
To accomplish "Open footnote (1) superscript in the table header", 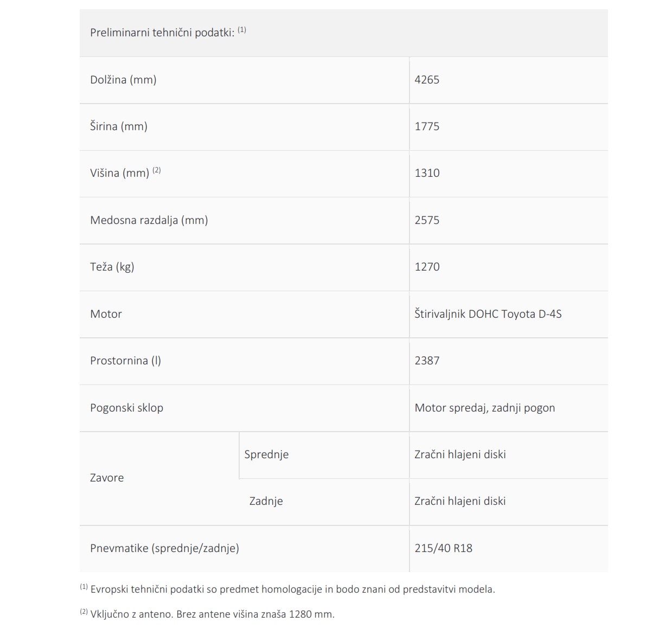I will pyautogui.click(x=242, y=30).
